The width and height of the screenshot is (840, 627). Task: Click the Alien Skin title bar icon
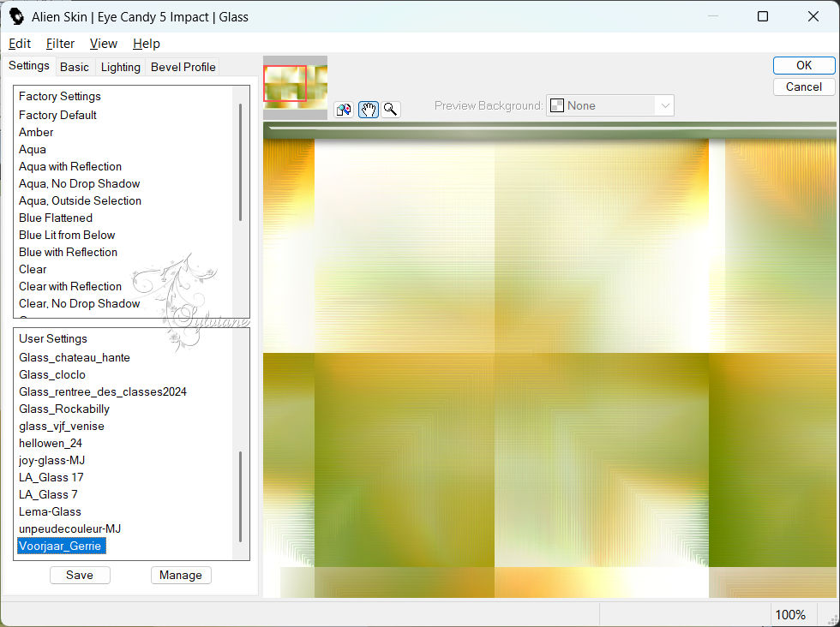(16, 16)
